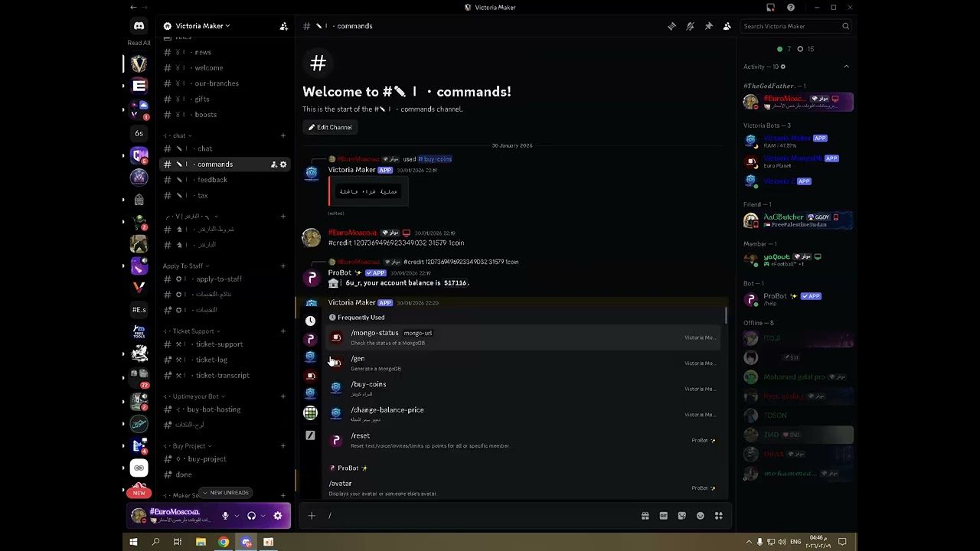Open Google Chrome from the taskbar

[x=224, y=542]
